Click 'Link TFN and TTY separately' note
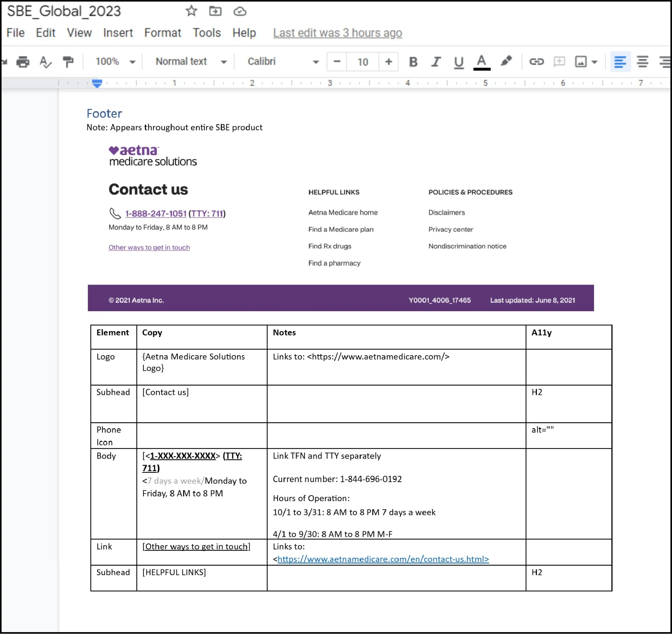 coord(327,456)
